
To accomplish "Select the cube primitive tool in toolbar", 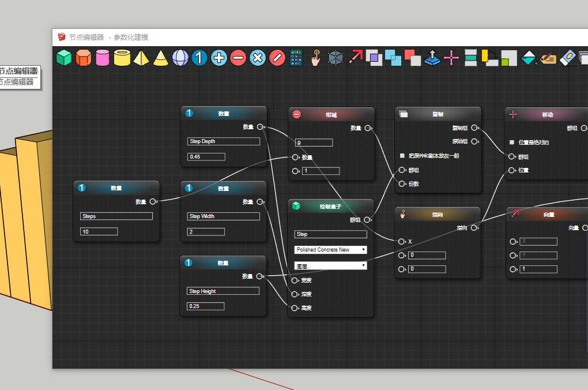I will click(63, 58).
